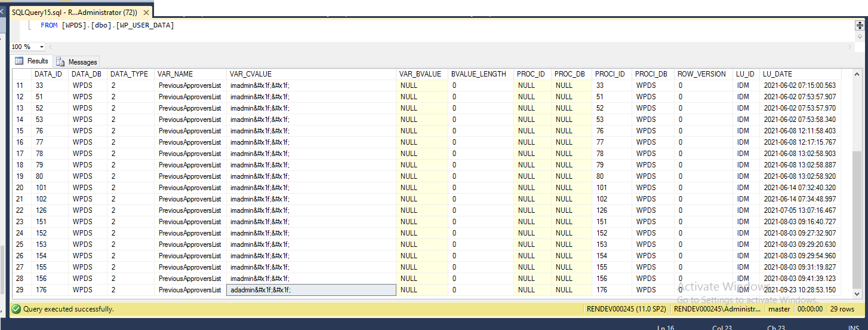Viewport: 868px width, 330px height.
Task: Open the 100 % zoom dropdown
Action: coord(42,47)
